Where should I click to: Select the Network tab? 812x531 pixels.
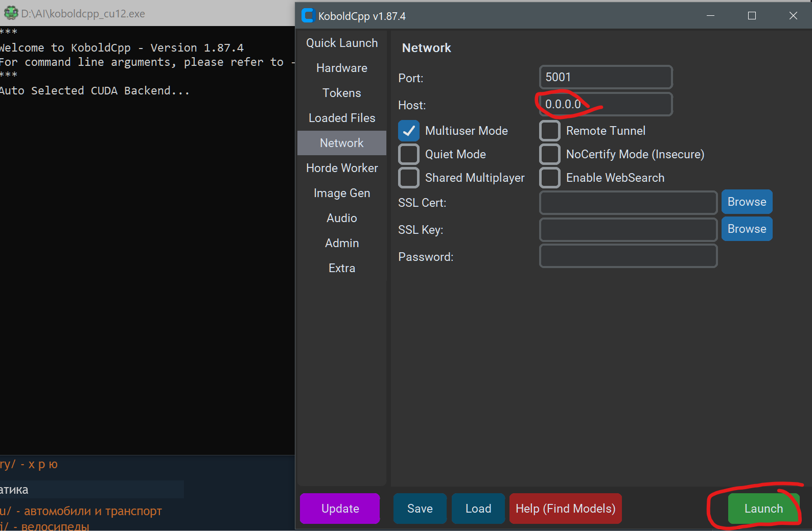point(342,143)
